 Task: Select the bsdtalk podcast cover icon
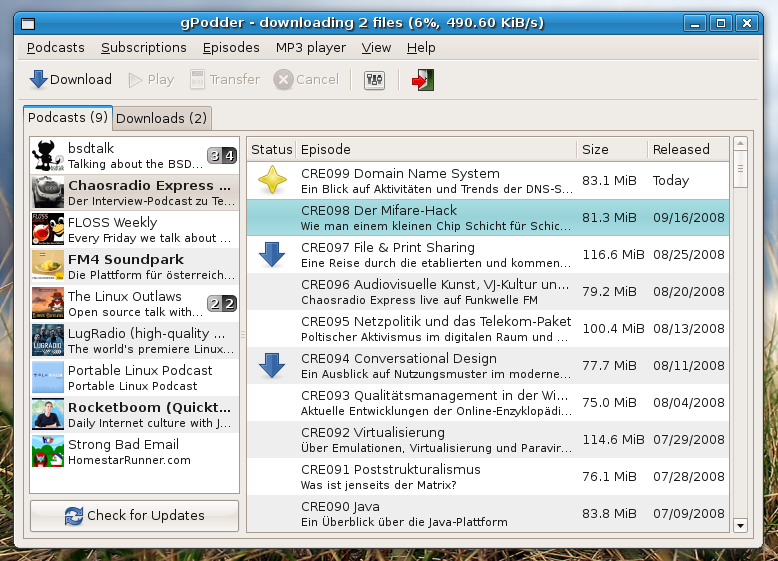pyautogui.click(x=48, y=156)
